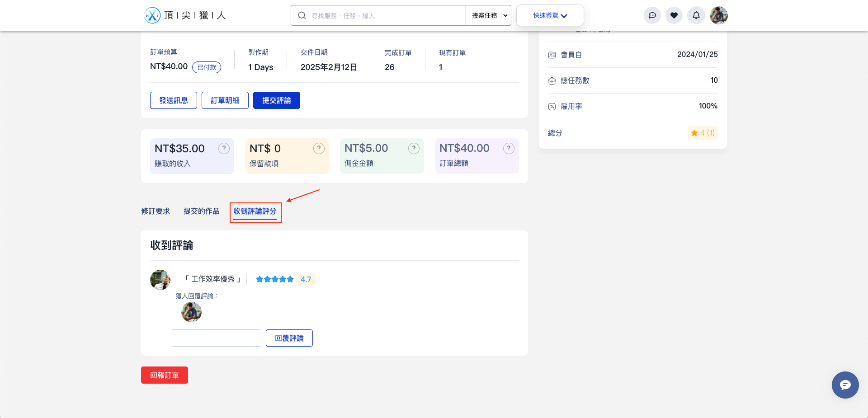
Task: Click the user profile avatar in header
Action: click(718, 15)
